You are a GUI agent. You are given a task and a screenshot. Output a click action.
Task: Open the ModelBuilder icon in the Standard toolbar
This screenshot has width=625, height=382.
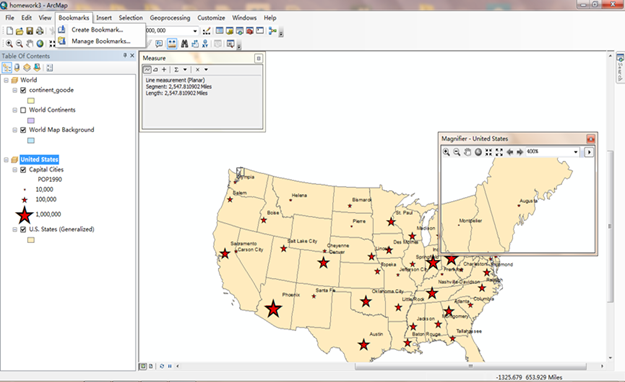tap(273, 31)
